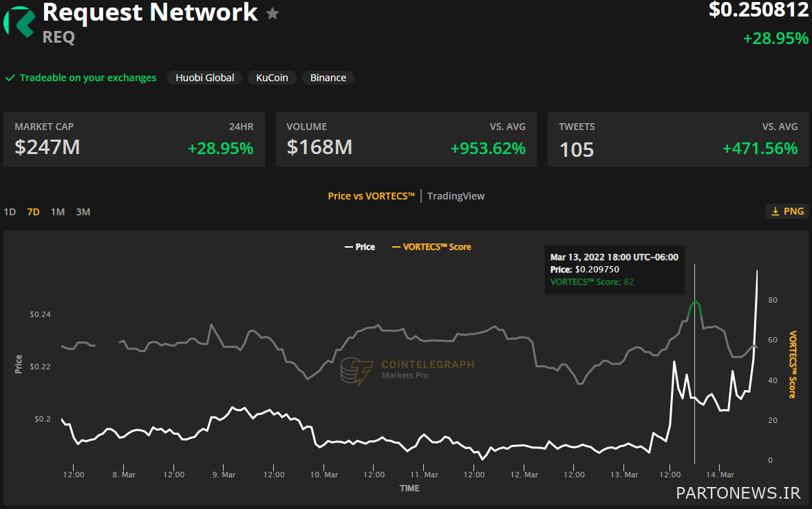Click the REQ ticker symbol
The image size is (812, 509).
tap(58, 37)
